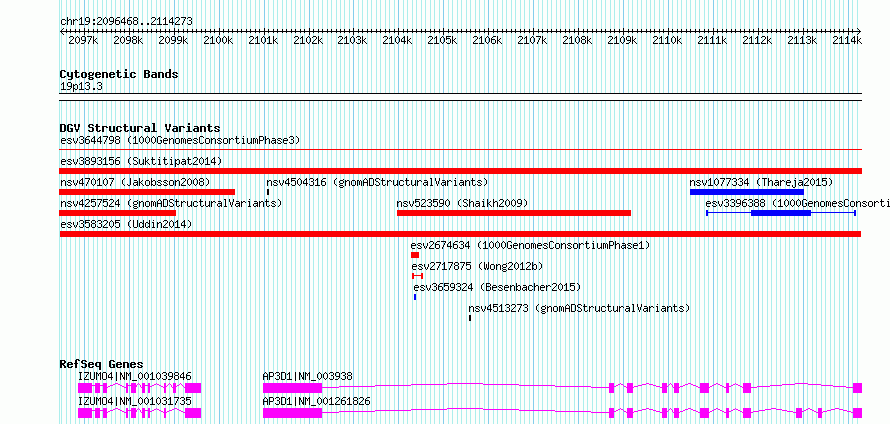Open the nsv470107 (Jakobsson2008) label

tap(135, 182)
